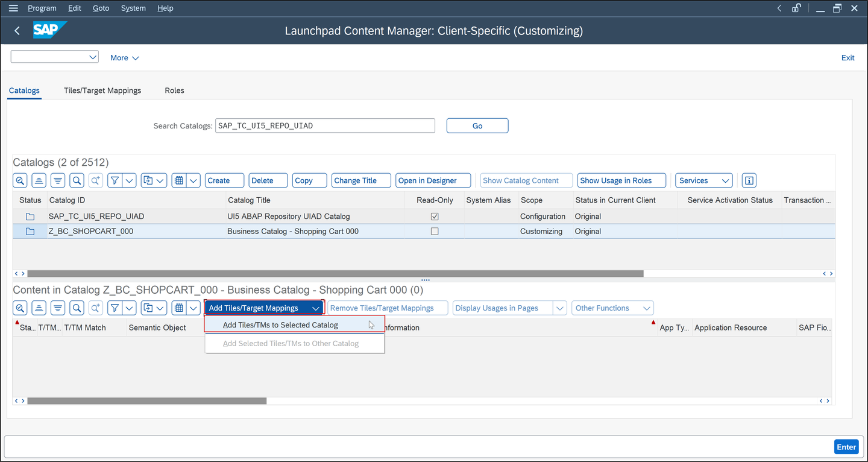Open the command field dropdown

click(93, 57)
